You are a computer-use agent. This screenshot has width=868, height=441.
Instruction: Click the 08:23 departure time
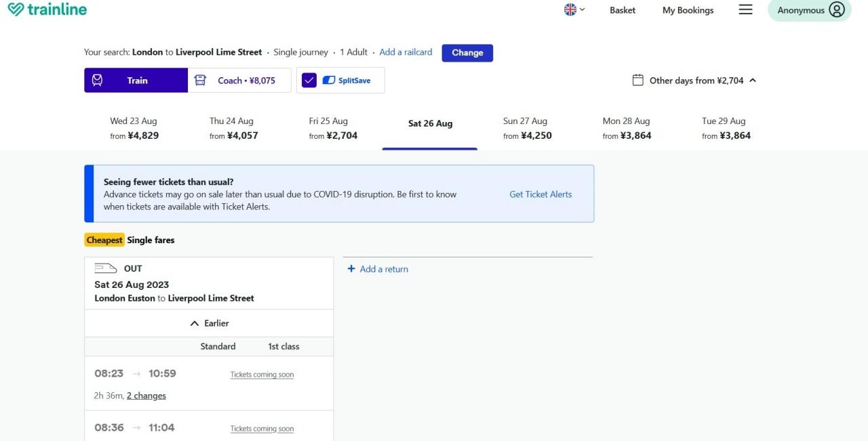click(x=109, y=373)
